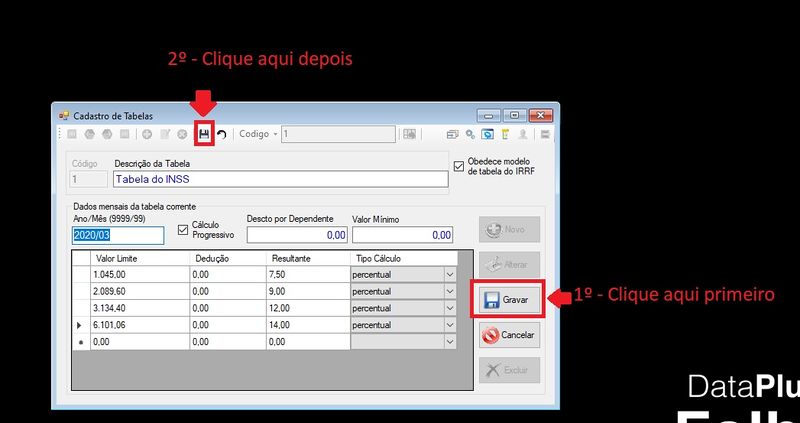Image resolution: width=800 pixels, height=423 pixels.
Task: Select the cell with value 1.045,00
Action: click(x=140, y=275)
